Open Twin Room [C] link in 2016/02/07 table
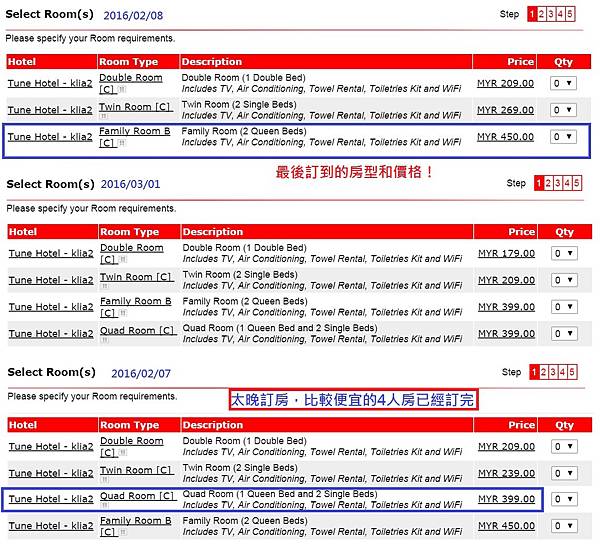Image resolution: width=600 pixels, height=547 pixels. point(137,470)
